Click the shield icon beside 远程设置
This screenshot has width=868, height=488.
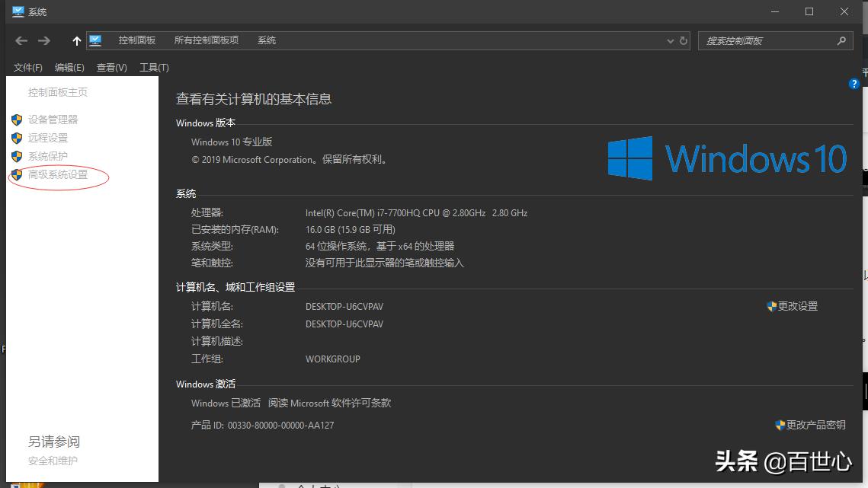pyautogui.click(x=17, y=138)
